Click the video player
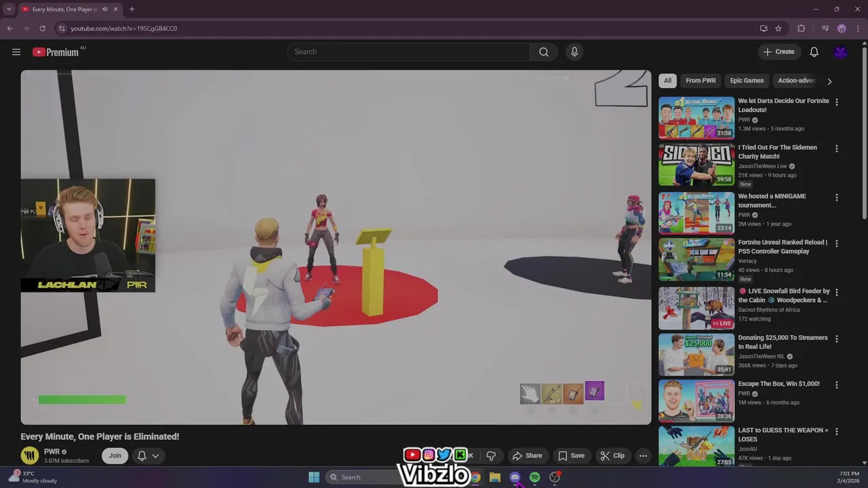Screen dimensions: 868x488 point(336,247)
